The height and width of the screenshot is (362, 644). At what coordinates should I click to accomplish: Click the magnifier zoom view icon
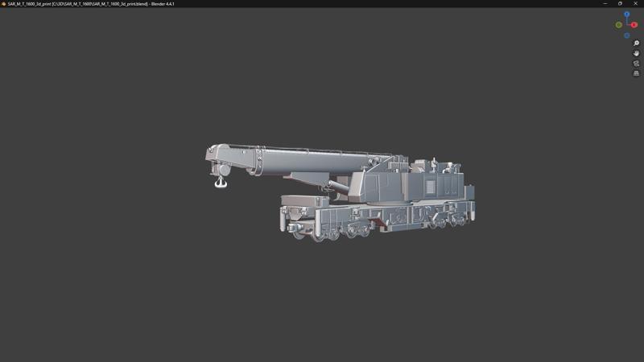tap(636, 43)
